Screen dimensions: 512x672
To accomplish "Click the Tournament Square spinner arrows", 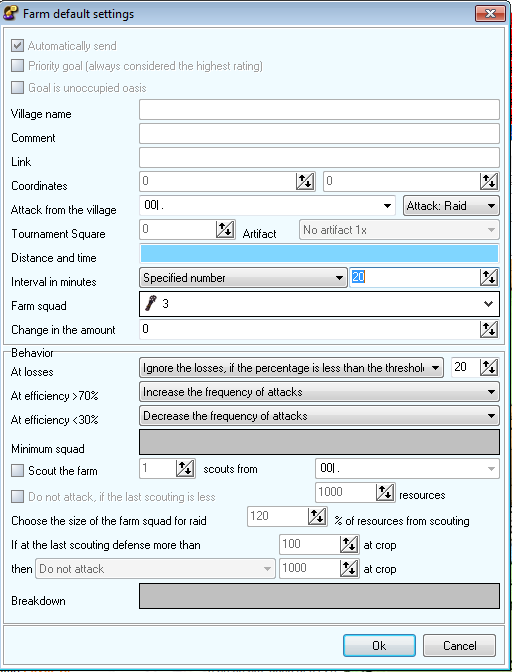I will click(x=225, y=230).
